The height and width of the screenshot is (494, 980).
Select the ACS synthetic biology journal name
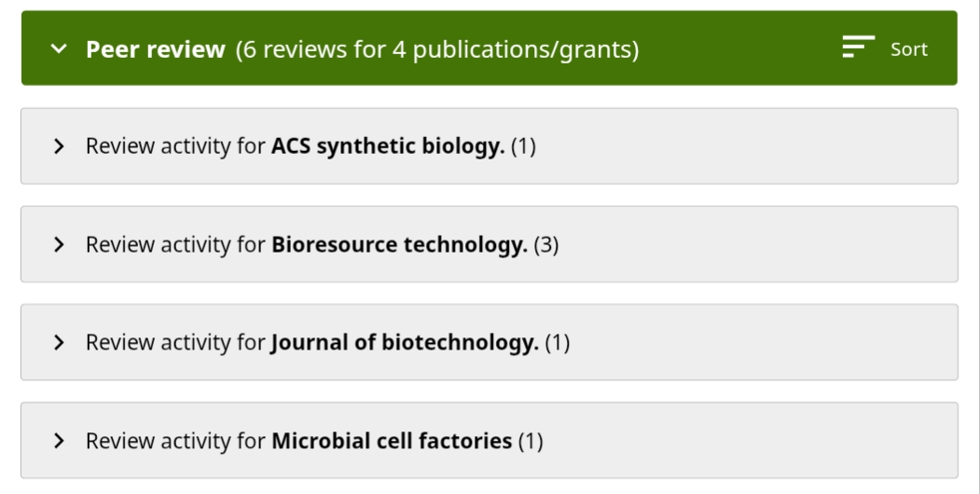tap(388, 146)
